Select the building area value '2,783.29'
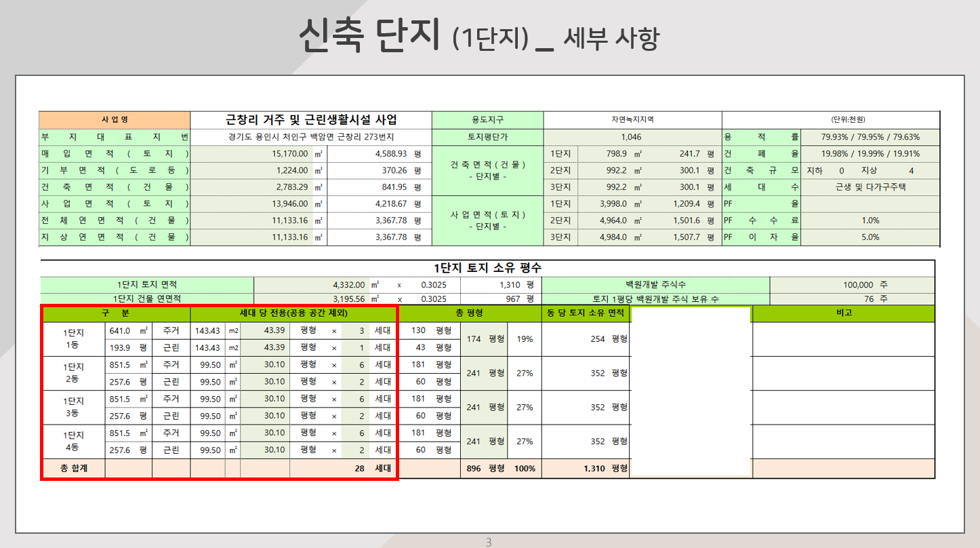980x548 pixels. tap(291, 187)
